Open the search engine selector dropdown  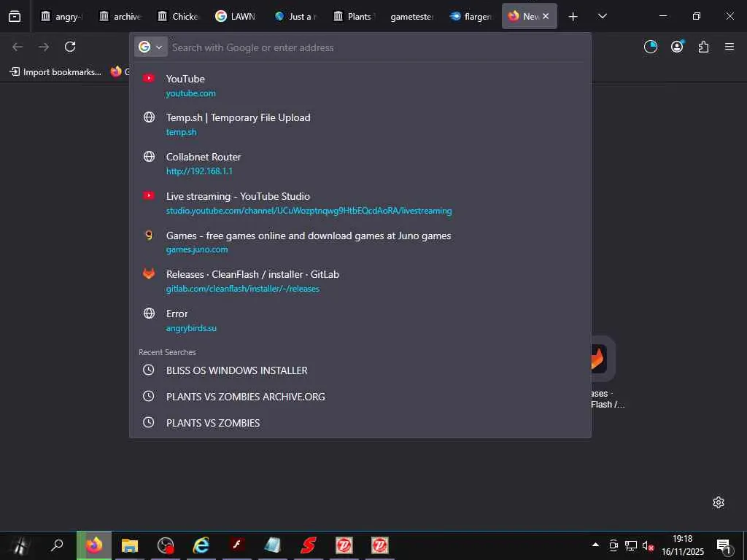click(150, 47)
